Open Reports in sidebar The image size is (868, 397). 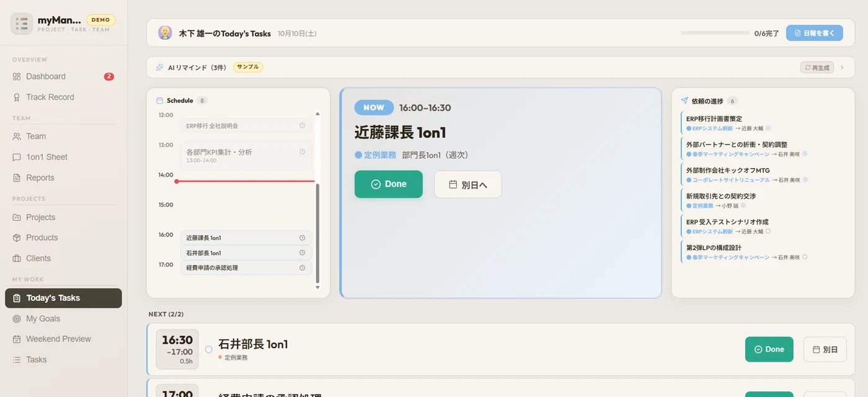pyautogui.click(x=63, y=178)
